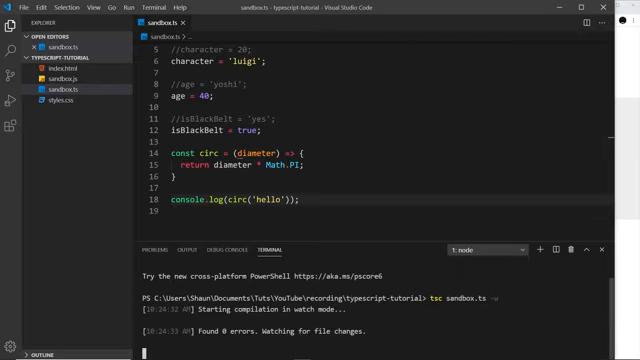Click the profile avatar in browser window
The width and height of the screenshot is (640, 360).
(622, 20)
